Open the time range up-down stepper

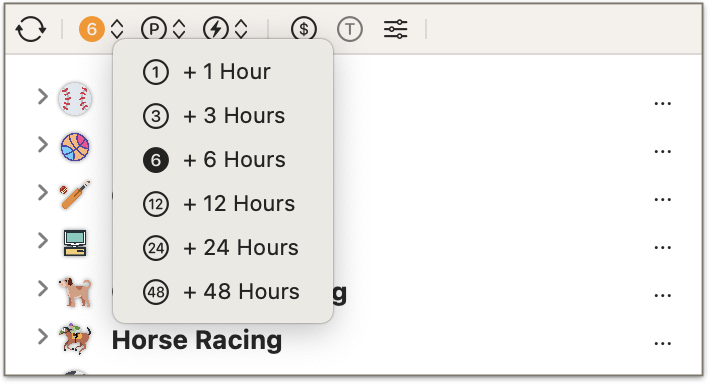coord(117,29)
